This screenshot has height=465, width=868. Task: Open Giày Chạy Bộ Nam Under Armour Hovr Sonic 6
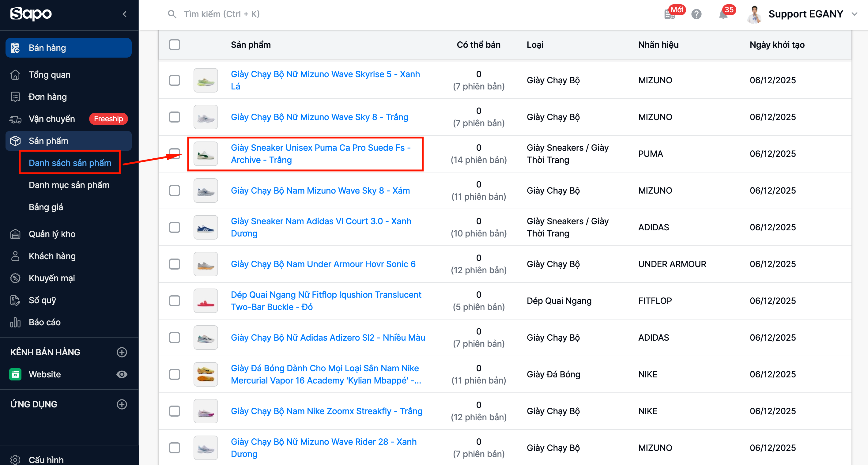pos(323,264)
